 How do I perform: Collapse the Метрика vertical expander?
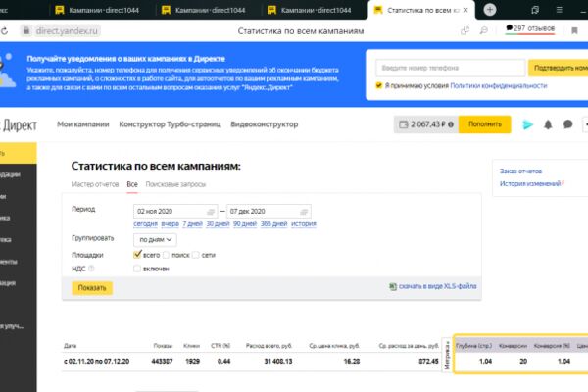coord(447,355)
